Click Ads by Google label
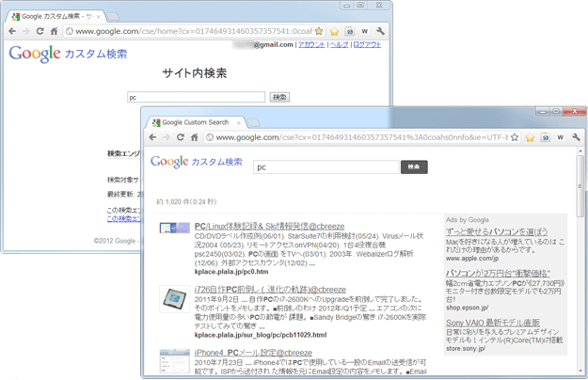The height and width of the screenshot is (380, 588). pos(468,219)
